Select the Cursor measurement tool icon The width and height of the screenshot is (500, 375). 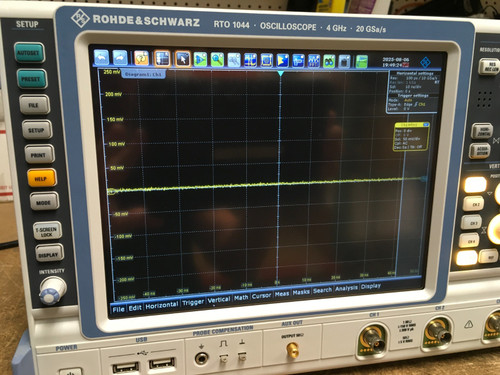coord(250,60)
